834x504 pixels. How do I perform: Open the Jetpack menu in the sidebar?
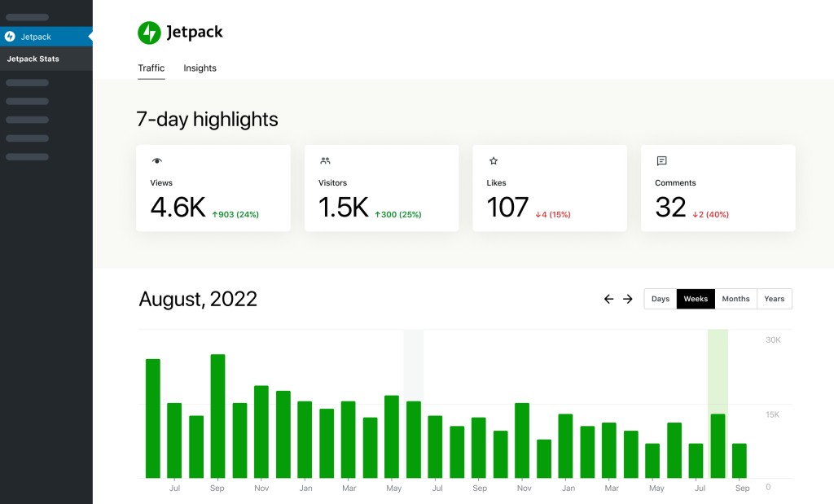coord(46,37)
